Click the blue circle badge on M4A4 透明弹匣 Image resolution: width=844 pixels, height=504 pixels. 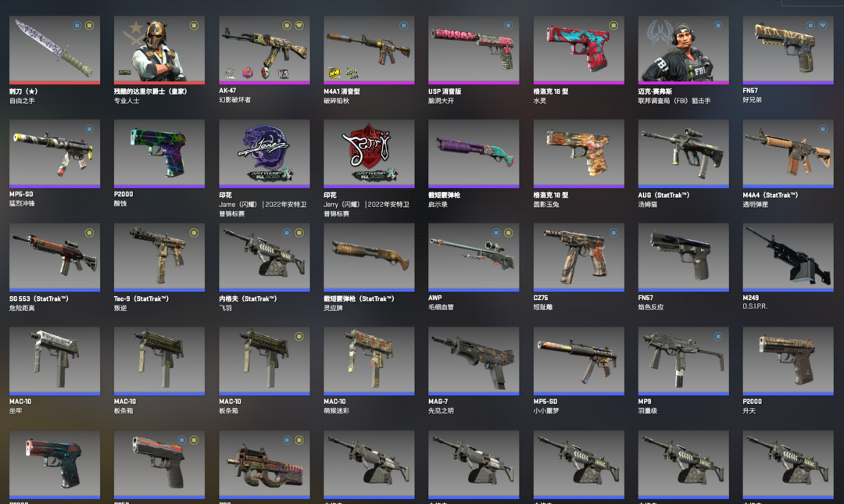pos(823,129)
